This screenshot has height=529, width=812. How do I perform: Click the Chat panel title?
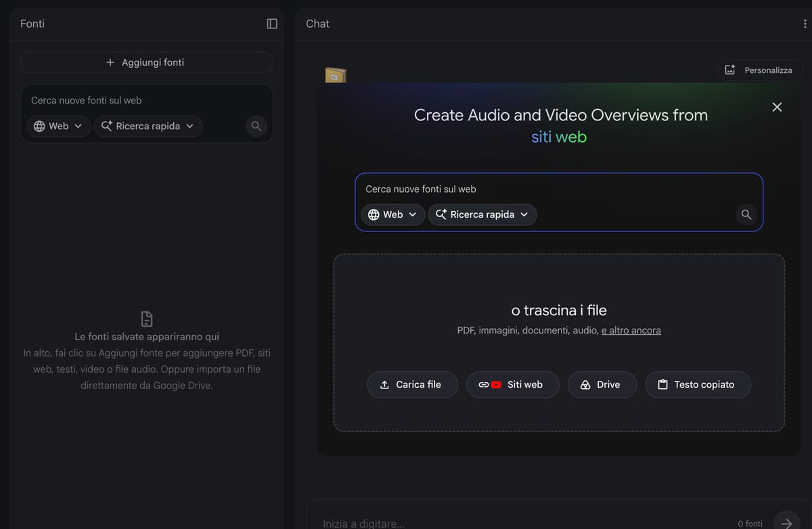pos(317,24)
